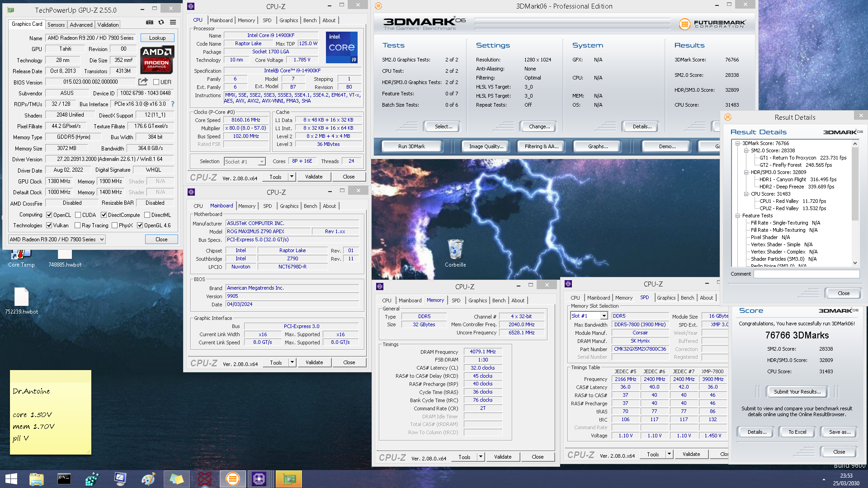
Task: Click the Result Details Comment field
Action: click(807, 274)
